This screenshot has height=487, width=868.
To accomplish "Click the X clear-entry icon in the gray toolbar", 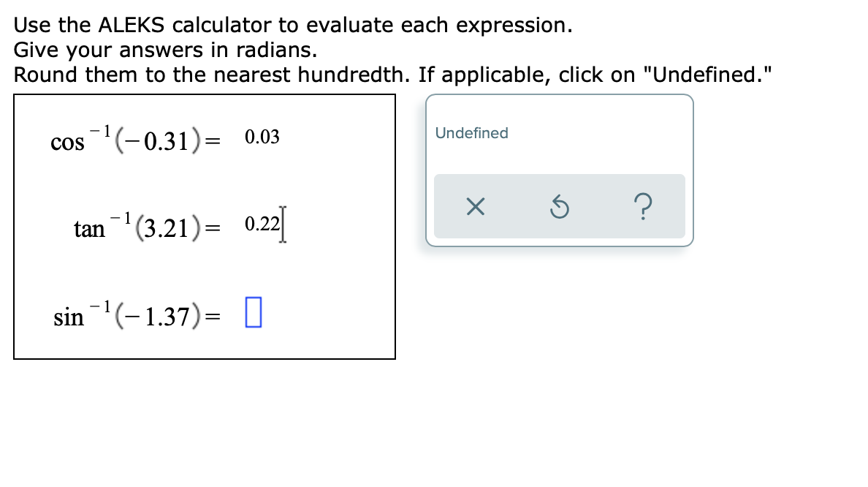I will click(476, 207).
